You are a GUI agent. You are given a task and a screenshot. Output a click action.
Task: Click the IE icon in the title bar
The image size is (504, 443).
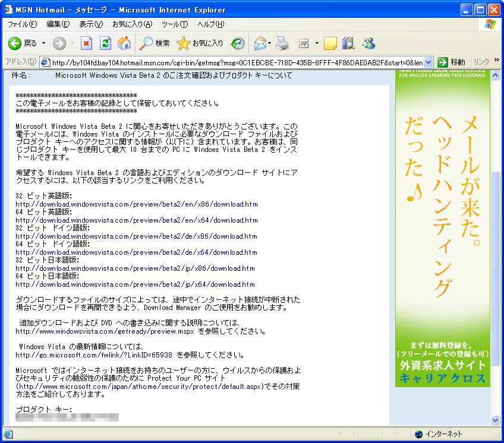[x=8, y=10]
